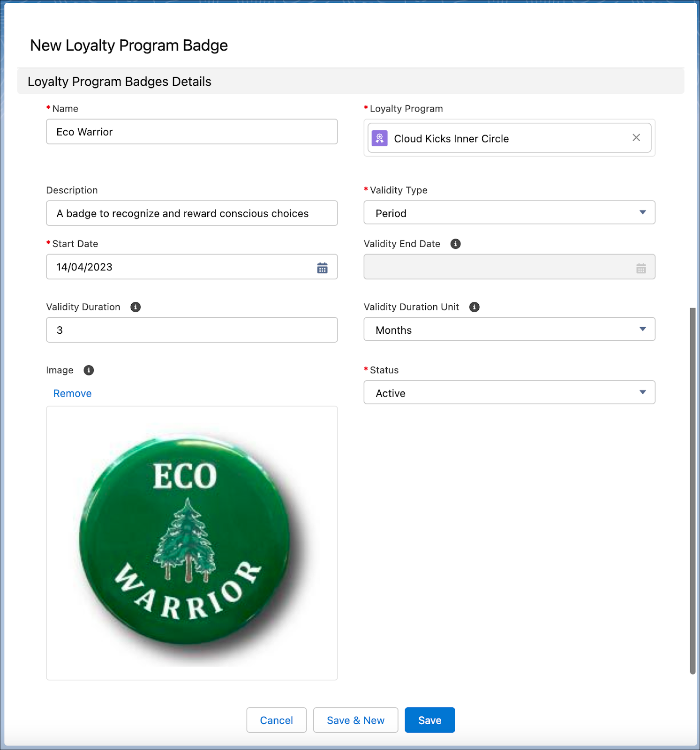Screen dimensions: 700x750
Task: Click the Loyalty Program lookup field
Action: point(509,138)
